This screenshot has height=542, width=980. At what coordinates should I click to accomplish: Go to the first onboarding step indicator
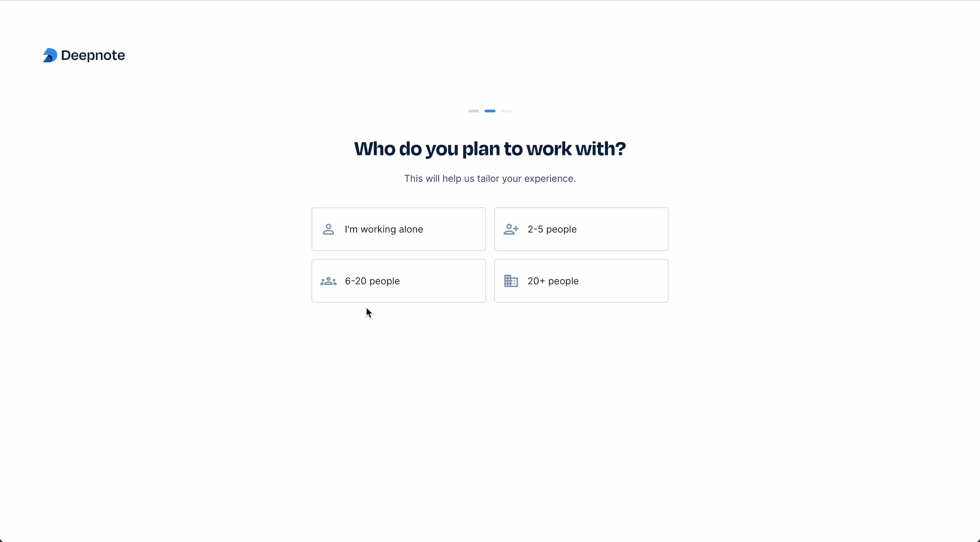[x=473, y=111]
